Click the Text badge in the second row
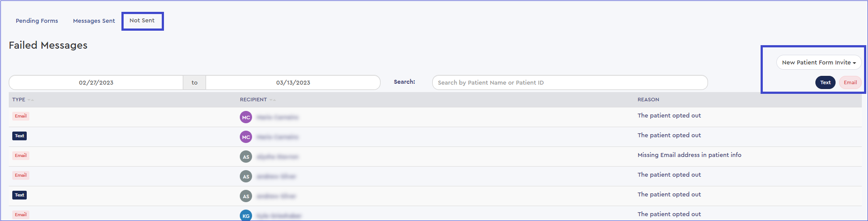This screenshot has height=221, width=868. pyautogui.click(x=20, y=136)
